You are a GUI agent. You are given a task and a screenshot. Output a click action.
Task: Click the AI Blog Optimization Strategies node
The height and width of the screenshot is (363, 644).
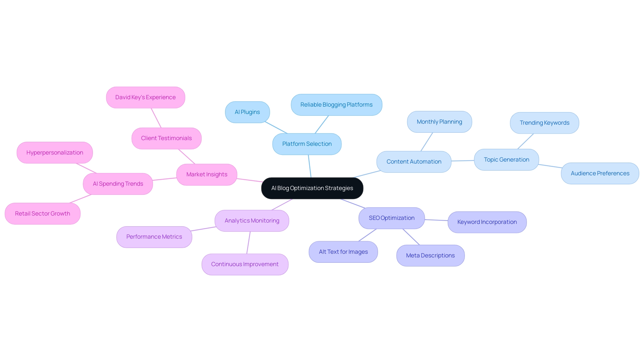pos(312,188)
